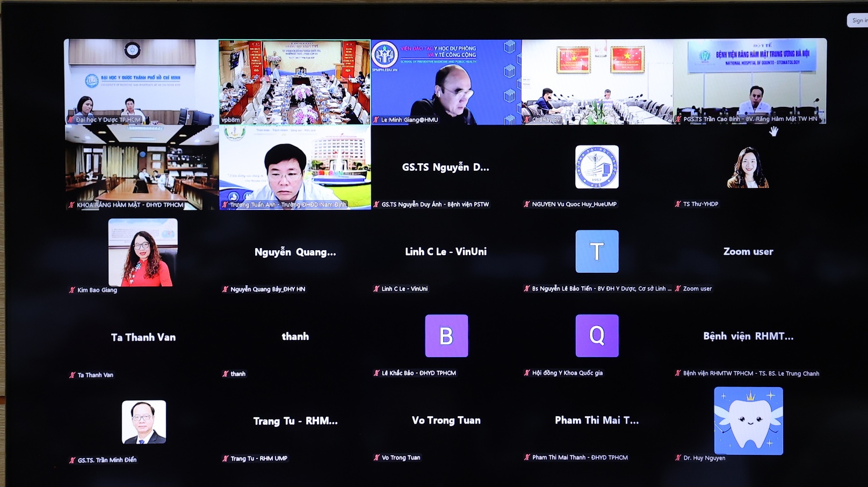Click the muted mic icon beside Lê Khắc Bảo
The height and width of the screenshot is (487, 868).
point(377,373)
